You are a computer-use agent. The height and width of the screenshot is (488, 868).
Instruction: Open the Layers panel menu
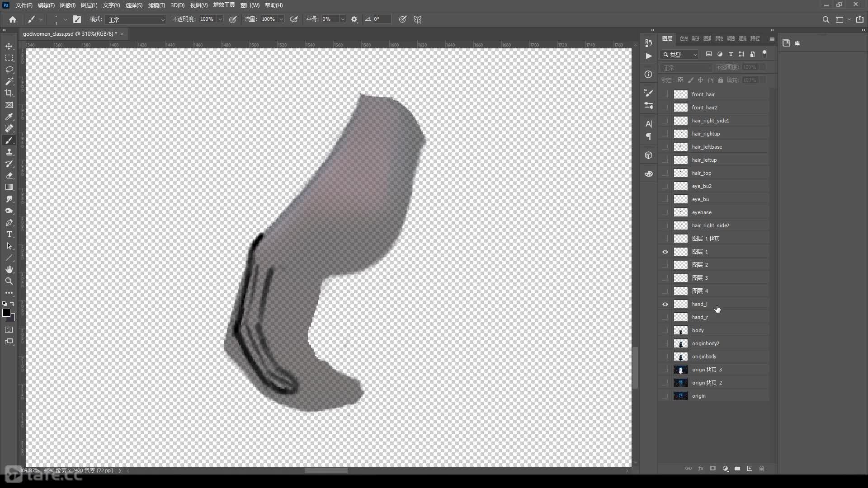coord(772,39)
